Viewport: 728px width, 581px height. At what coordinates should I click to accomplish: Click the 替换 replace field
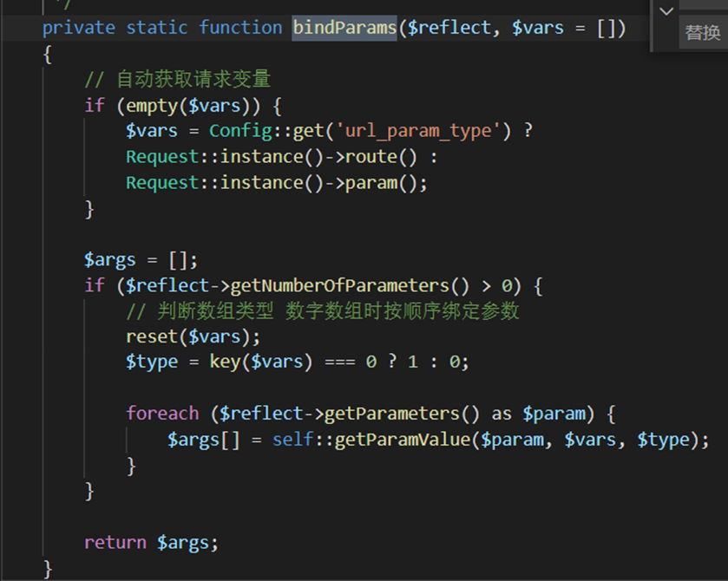point(704,32)
